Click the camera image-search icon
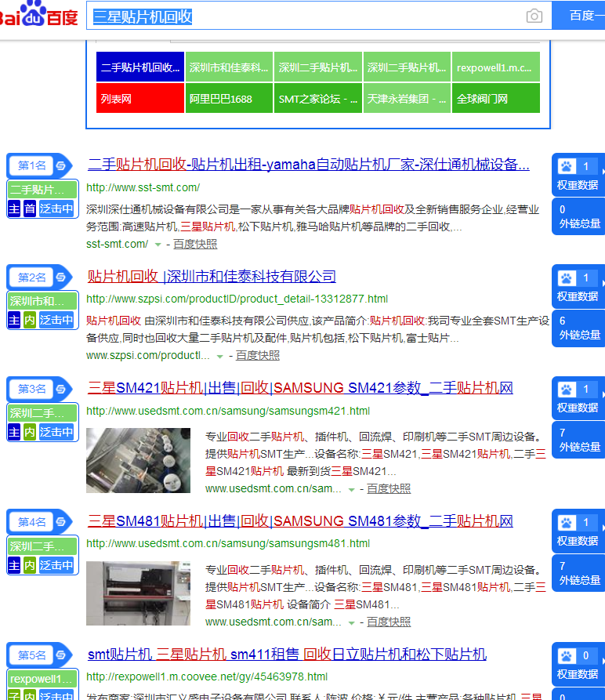The width and height of the screenshot is (605, 700). pyautogui.click(x=534, y=16)
